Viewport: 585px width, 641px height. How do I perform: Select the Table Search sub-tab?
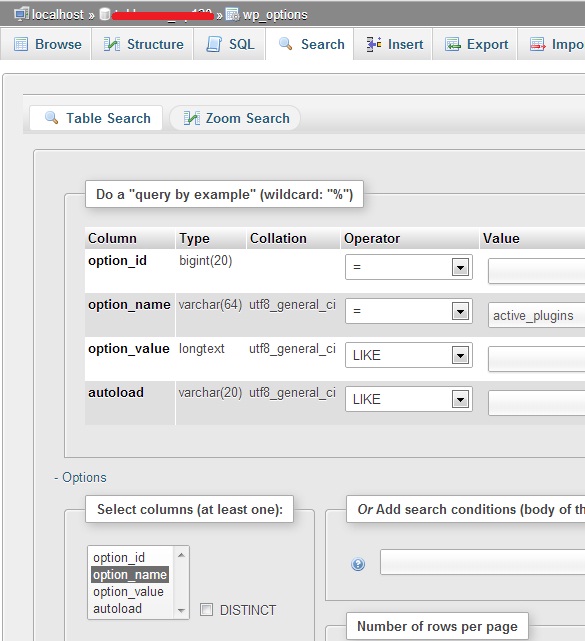tap(96, 118)
